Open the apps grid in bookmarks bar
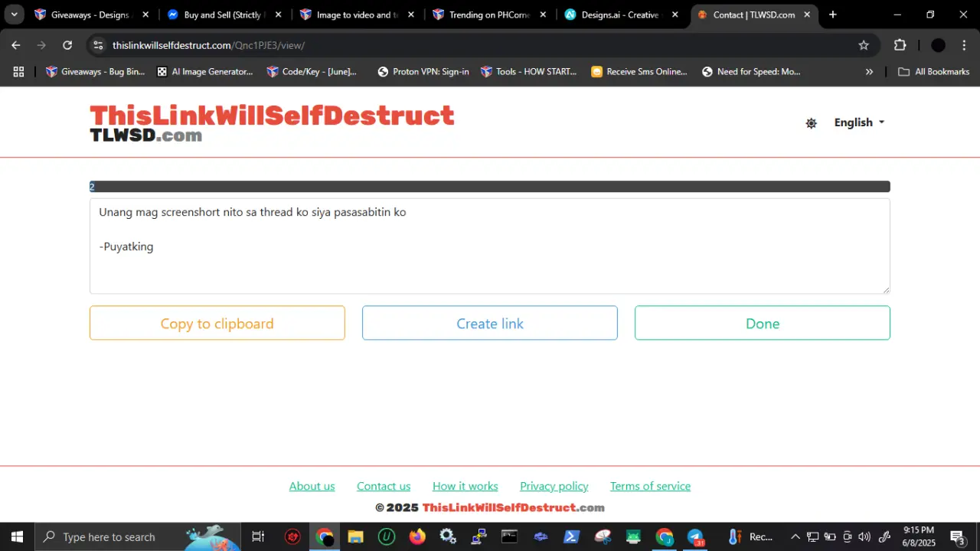This screenshot has width=980, height=551. pos(18,71)
